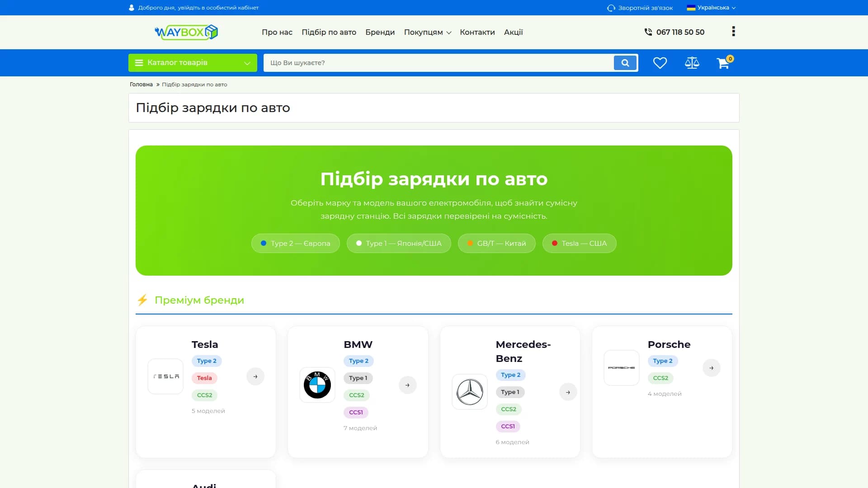
Task: Call the number 067 118 50 50
Action: [680, 32]
